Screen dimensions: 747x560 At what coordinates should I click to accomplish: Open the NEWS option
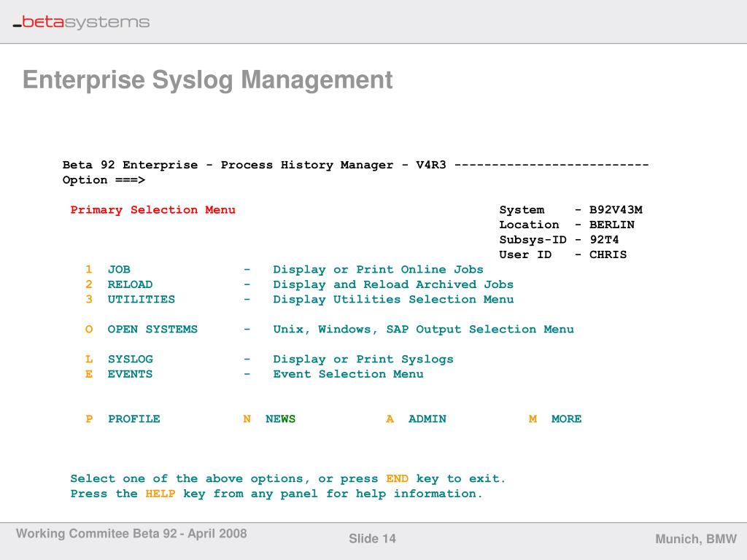tap(269, 419)
